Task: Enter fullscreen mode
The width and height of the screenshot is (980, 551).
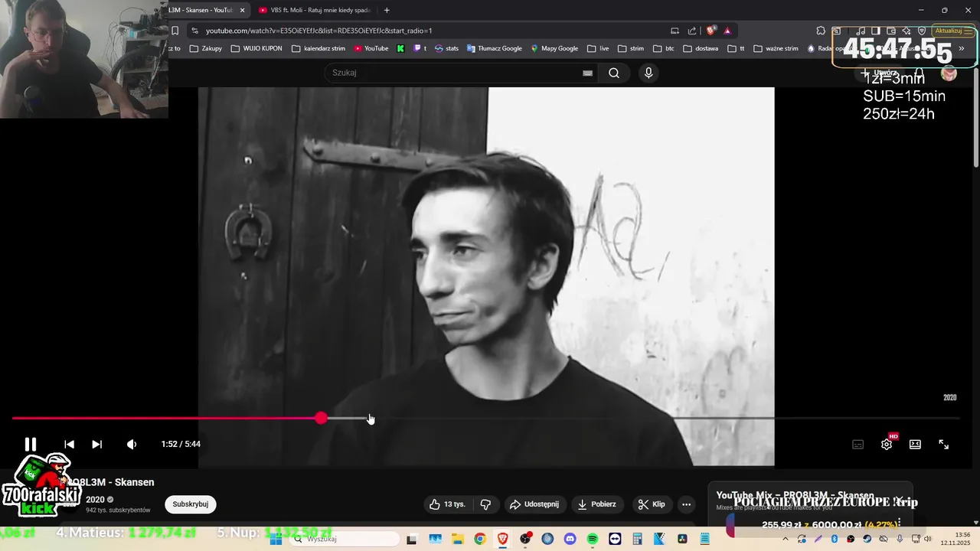Action: point(944,445)
